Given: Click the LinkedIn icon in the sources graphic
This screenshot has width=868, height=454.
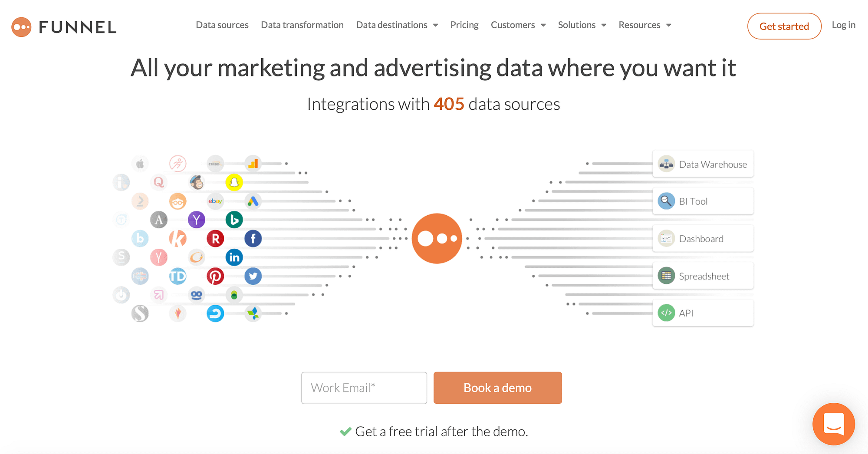Looking at the screenshot, I should click(234, 257).
